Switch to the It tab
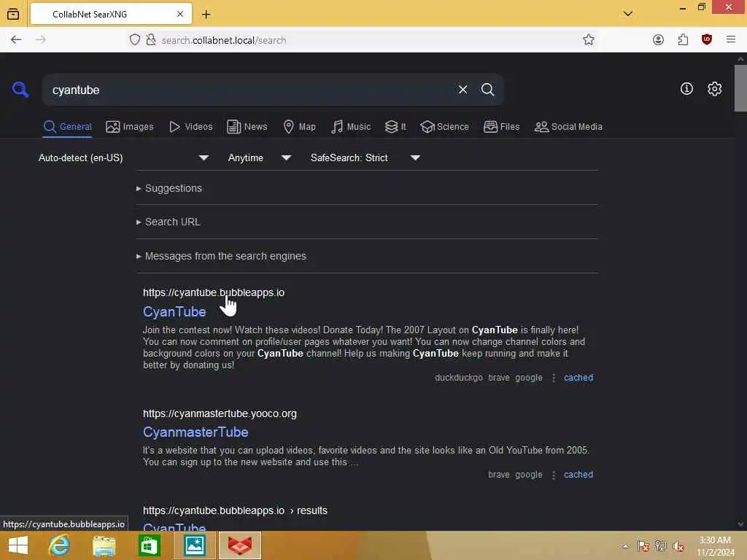 pyautogui.click(x=395, y=127)
